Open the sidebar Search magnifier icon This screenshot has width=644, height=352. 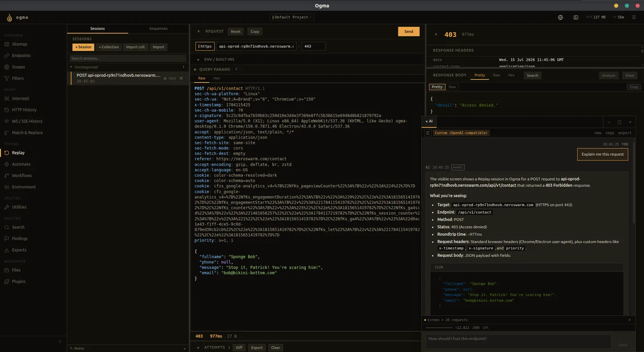point(7,227)
